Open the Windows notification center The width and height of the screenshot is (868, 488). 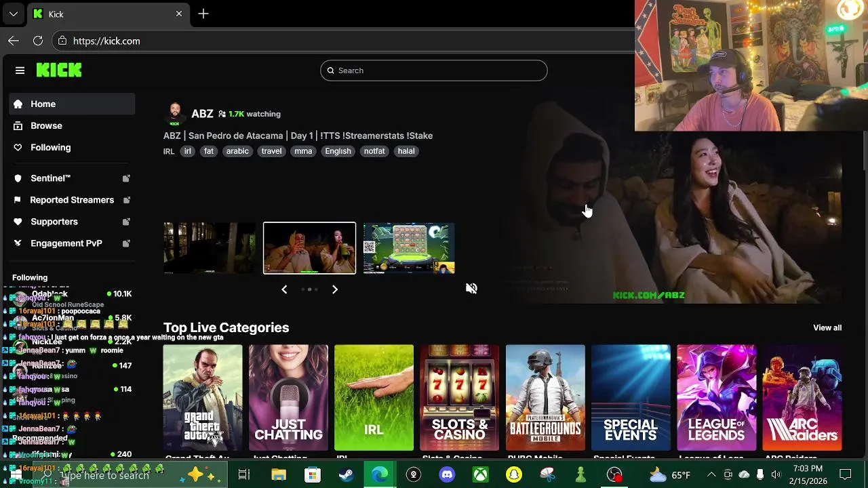tap(846, 474)
